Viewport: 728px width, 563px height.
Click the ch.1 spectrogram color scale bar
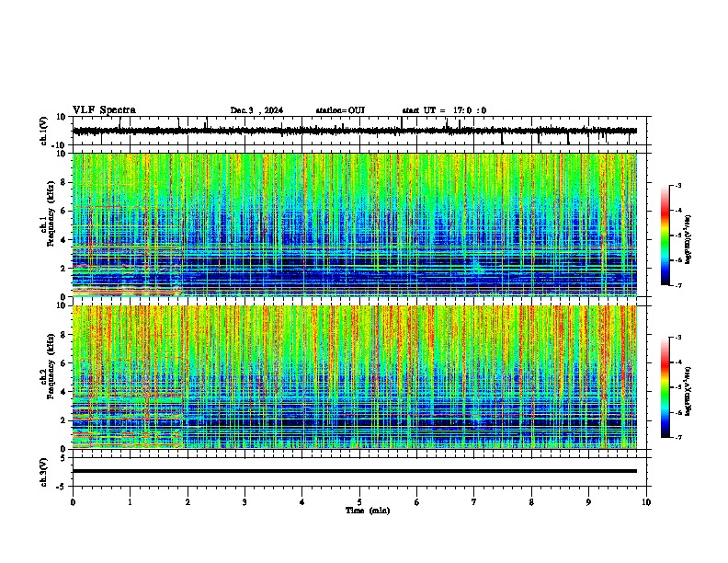coord(665,236)
